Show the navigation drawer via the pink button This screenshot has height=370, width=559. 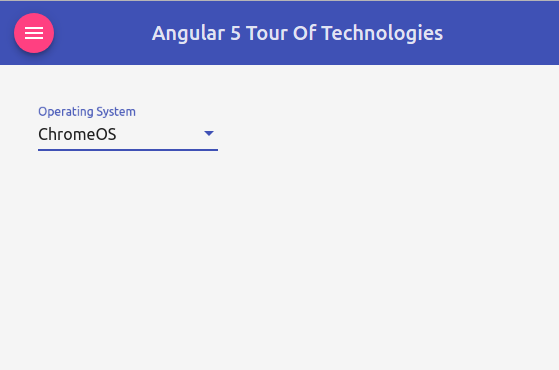(34, 33)
